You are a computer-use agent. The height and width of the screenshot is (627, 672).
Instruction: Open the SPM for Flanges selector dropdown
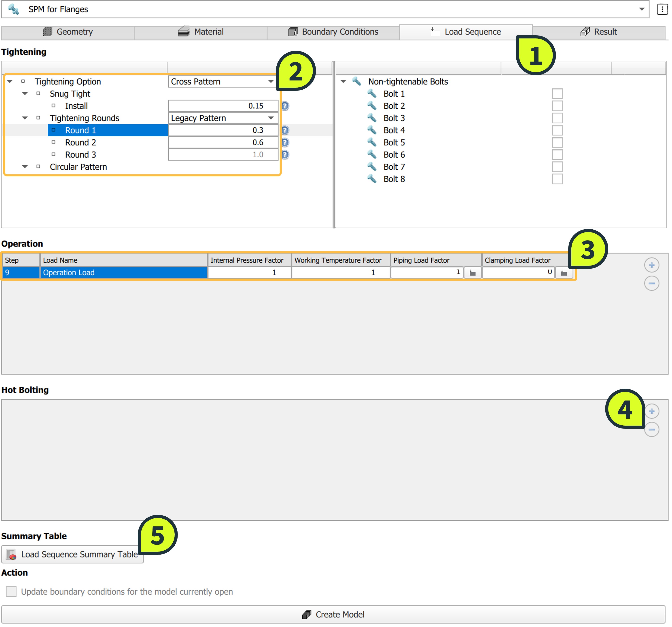pyautogui.click(x=641, y=9)
